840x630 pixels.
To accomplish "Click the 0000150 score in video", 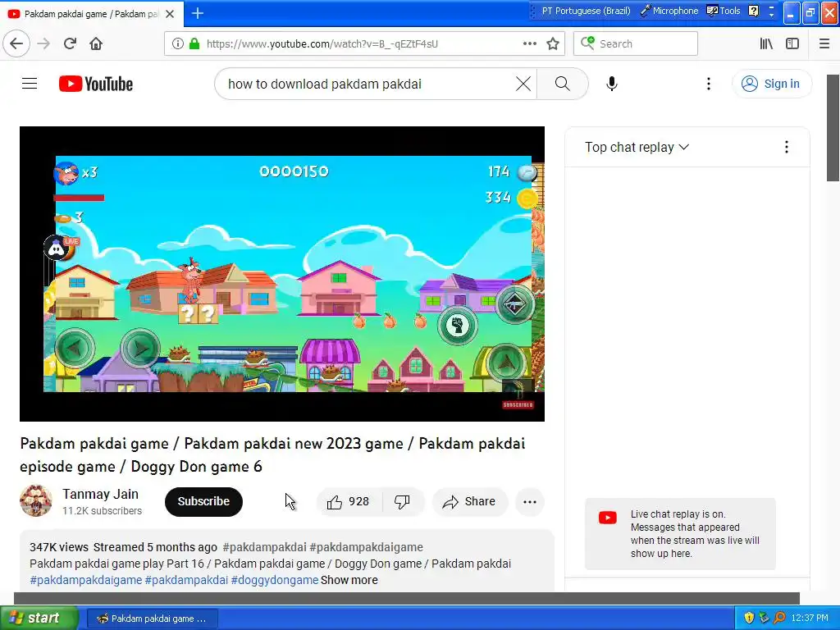I will click(x=294, y=171).
